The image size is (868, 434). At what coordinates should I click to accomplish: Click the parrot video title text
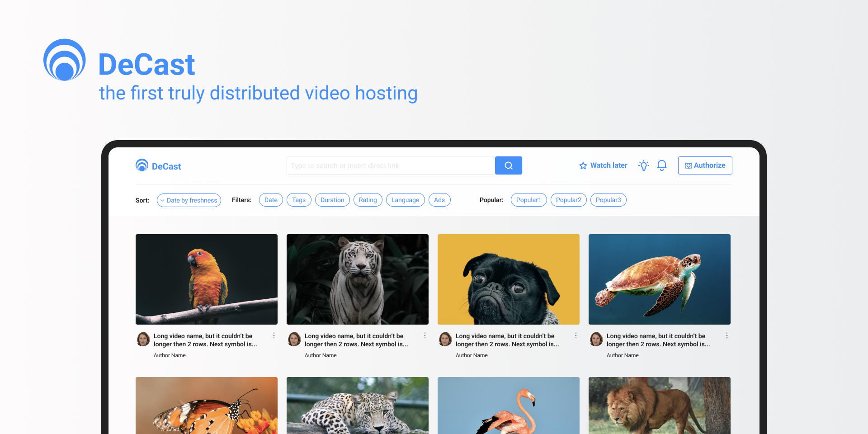(x=205, y=340)
